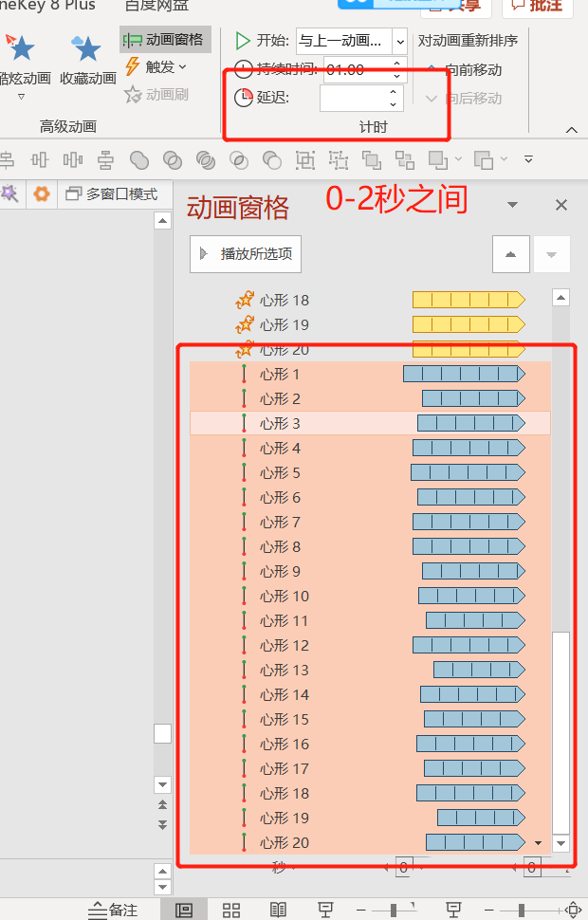Go to previous slide double-arrow icon
588x920 pixels.
click(x=162, y=804)
